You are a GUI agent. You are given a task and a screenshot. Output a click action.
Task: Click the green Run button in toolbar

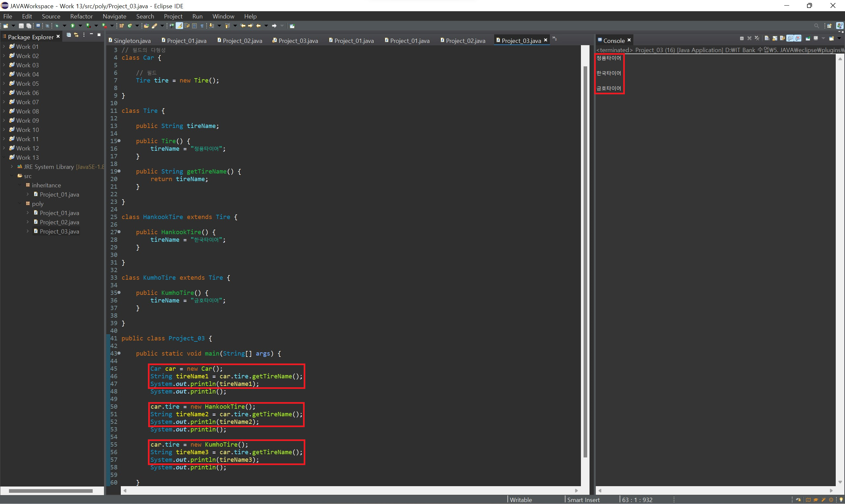pos(72,26)
